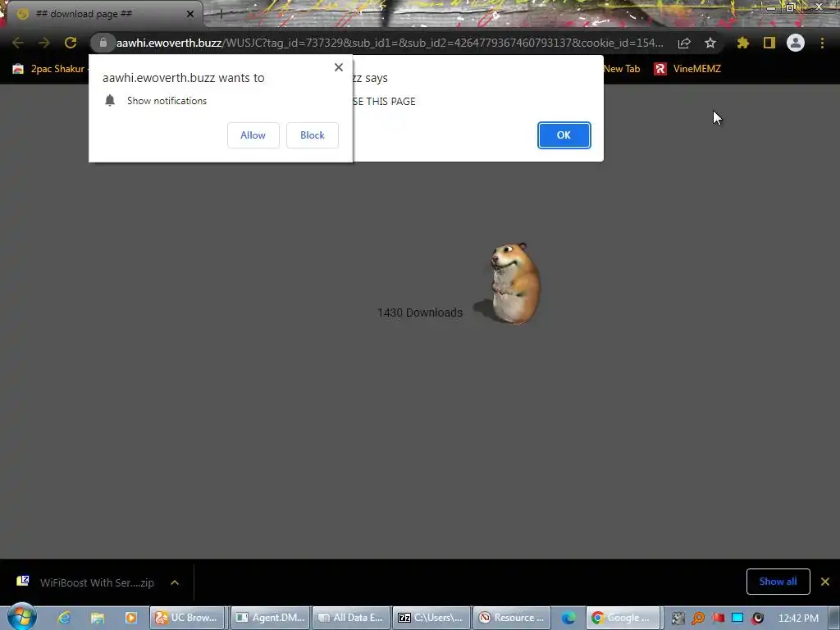Screen dimensions: 840x630
Task: Reload the page with the refresh icon
Action: (71, 43)
